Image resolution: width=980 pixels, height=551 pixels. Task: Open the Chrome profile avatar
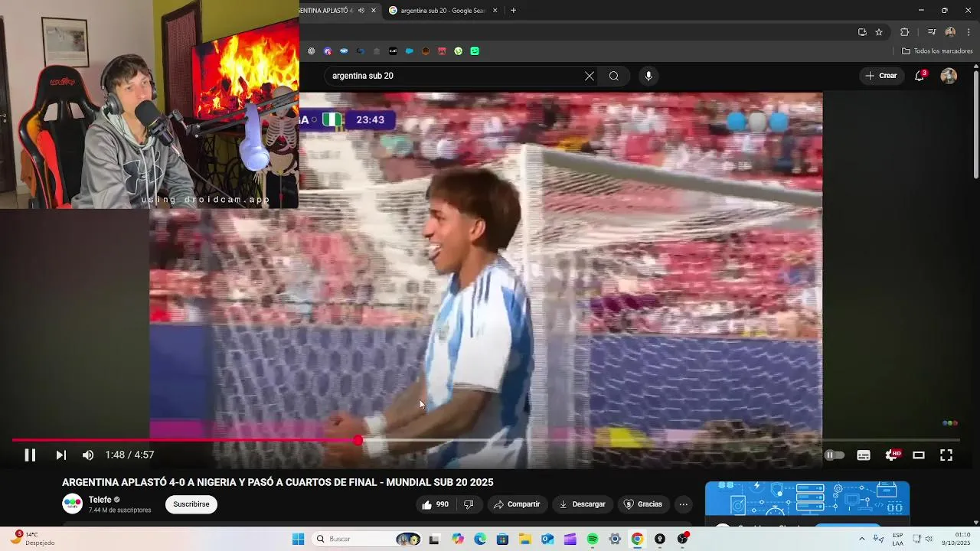tap(950, 32)
